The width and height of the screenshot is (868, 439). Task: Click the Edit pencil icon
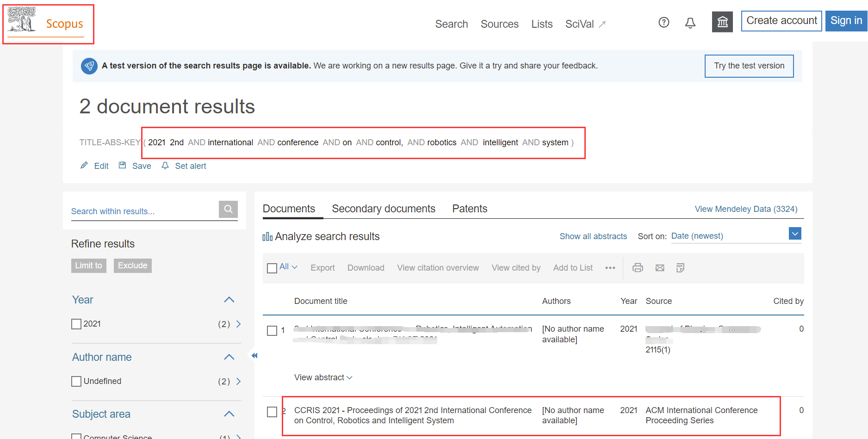pos(84,165)
